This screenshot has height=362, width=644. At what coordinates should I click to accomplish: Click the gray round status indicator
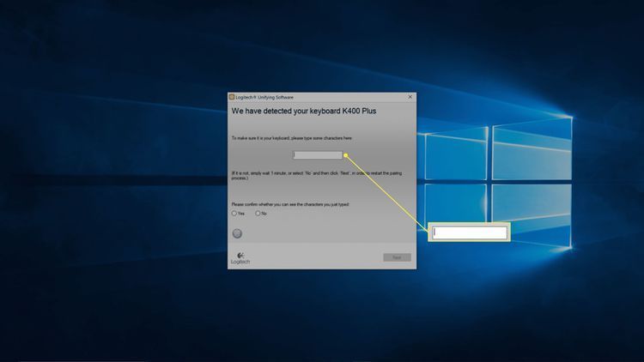coord(237,233)
